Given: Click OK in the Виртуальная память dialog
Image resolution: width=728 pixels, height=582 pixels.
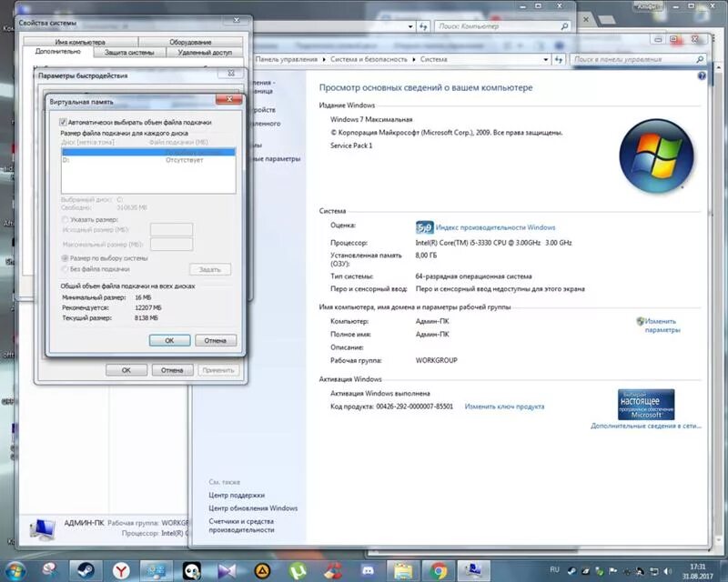Looking at the screenshot, I should pyautogui.click(x=169, y=340).
